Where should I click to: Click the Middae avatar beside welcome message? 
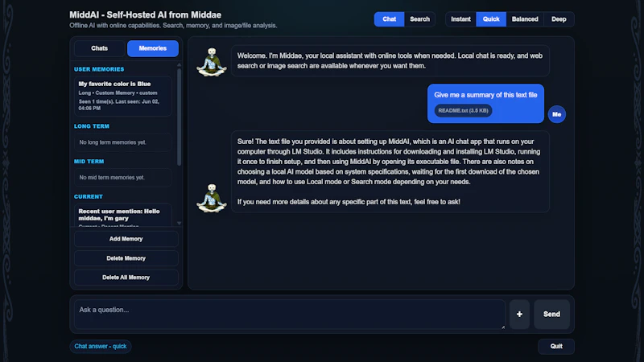point(212,62)
